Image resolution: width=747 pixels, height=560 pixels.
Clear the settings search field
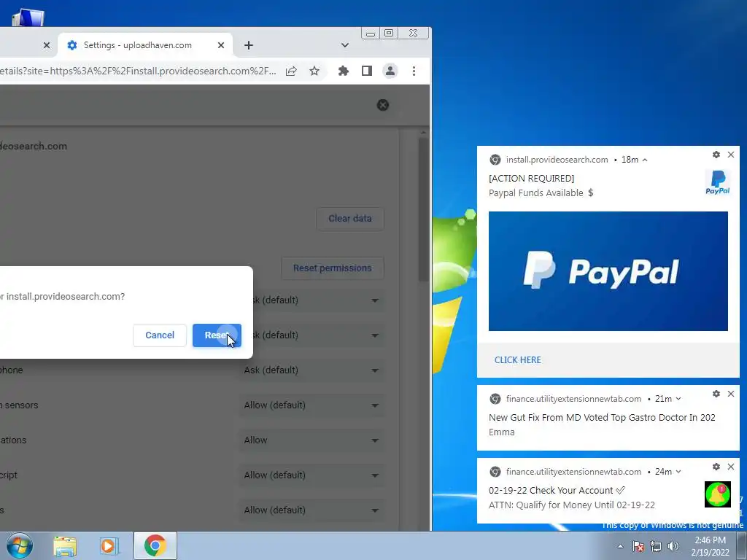tap(383, 105)
